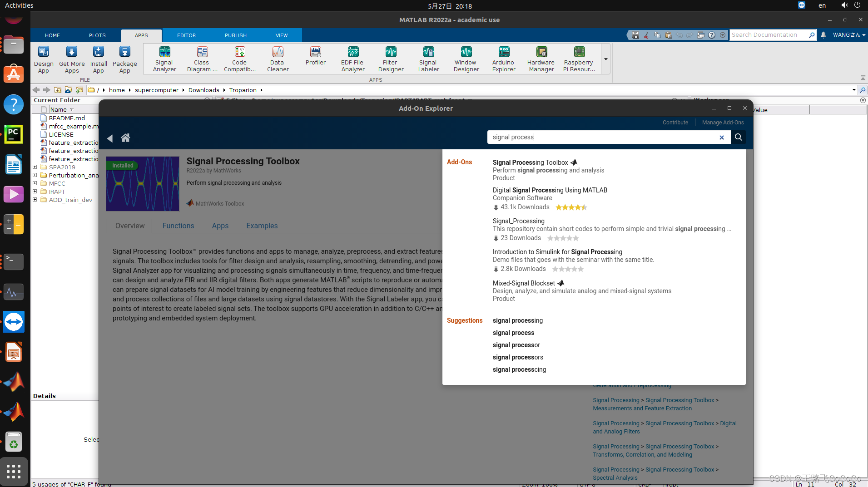Open Manage Add-Ons

[x=723, y=122]
